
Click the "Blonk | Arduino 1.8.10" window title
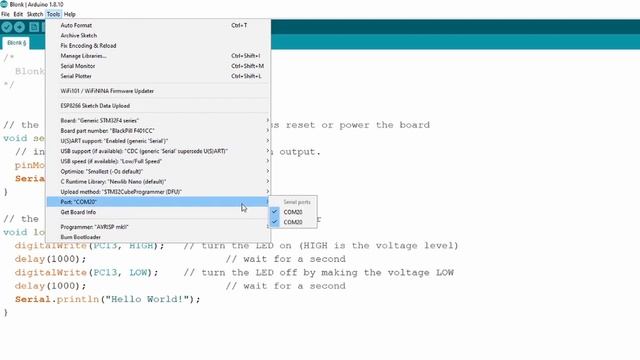[x=37, y=4]
